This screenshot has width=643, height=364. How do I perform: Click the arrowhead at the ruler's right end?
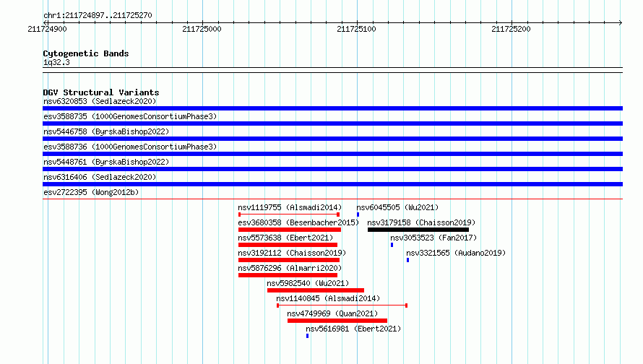tap(621, 23)
